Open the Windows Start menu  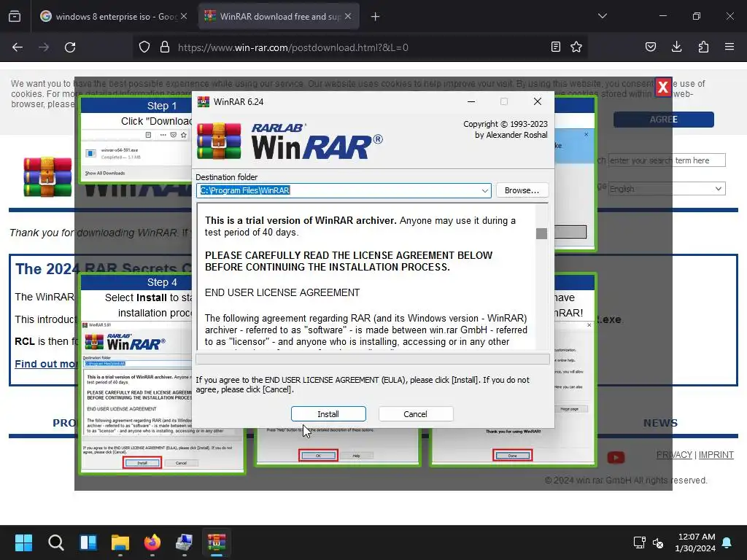tap(23, 542)
